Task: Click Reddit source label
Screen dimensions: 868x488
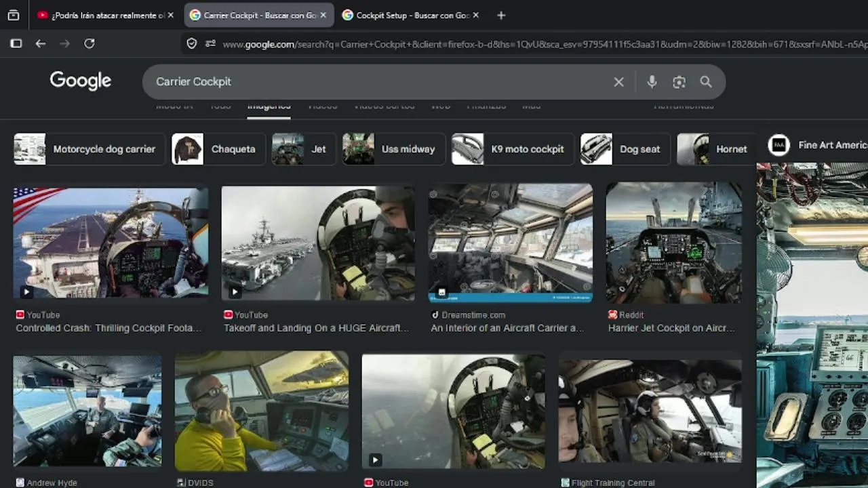Action: click(631, 315)
